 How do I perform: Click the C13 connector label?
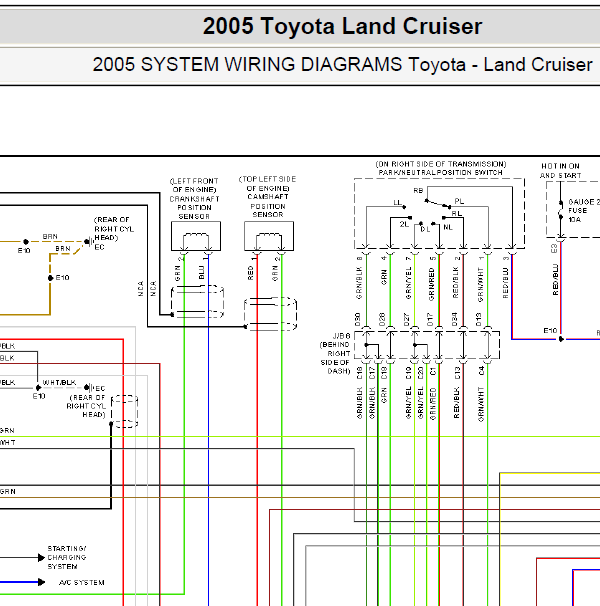[457, 373]
